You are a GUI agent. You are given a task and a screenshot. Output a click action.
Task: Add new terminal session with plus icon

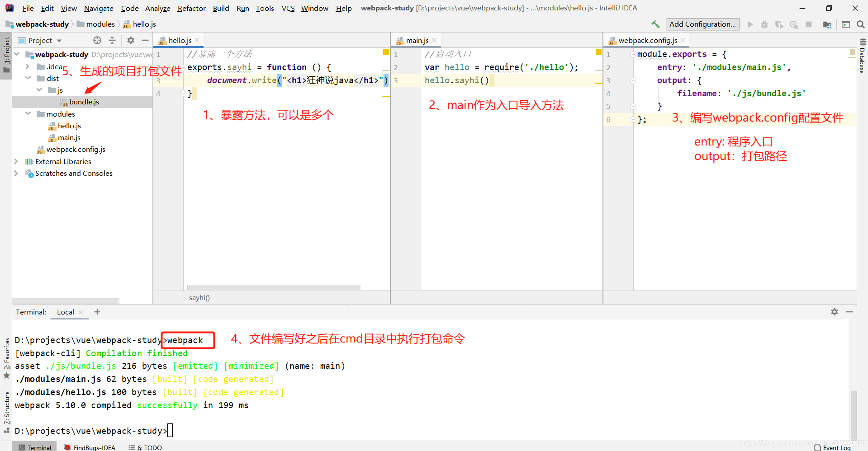pos(97,312)
